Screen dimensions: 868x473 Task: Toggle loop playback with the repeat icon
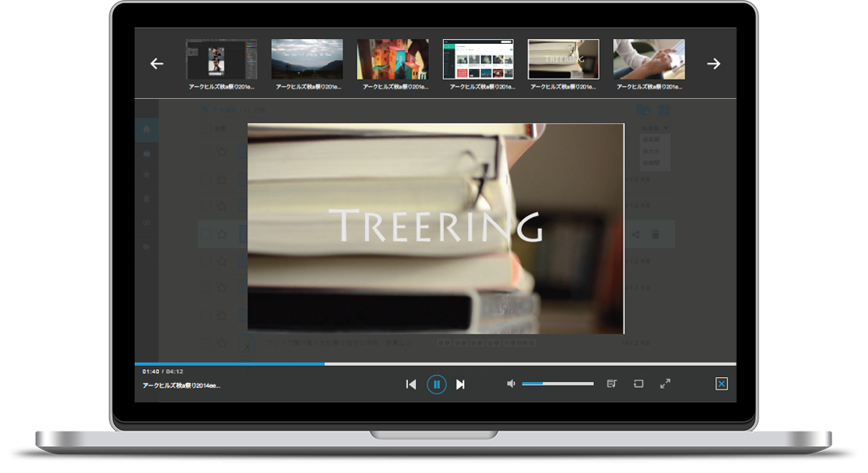638,383
